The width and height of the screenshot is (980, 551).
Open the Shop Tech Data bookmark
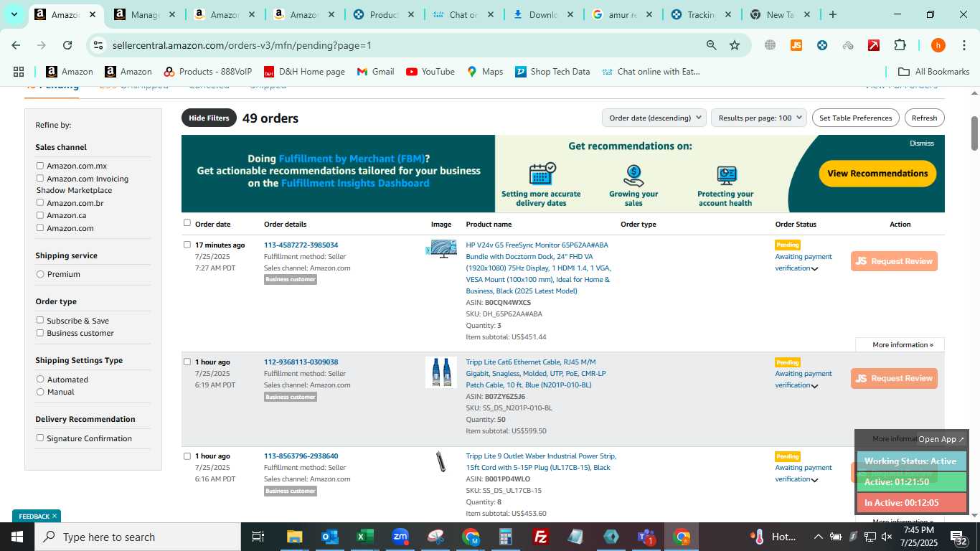click(552, 72)
